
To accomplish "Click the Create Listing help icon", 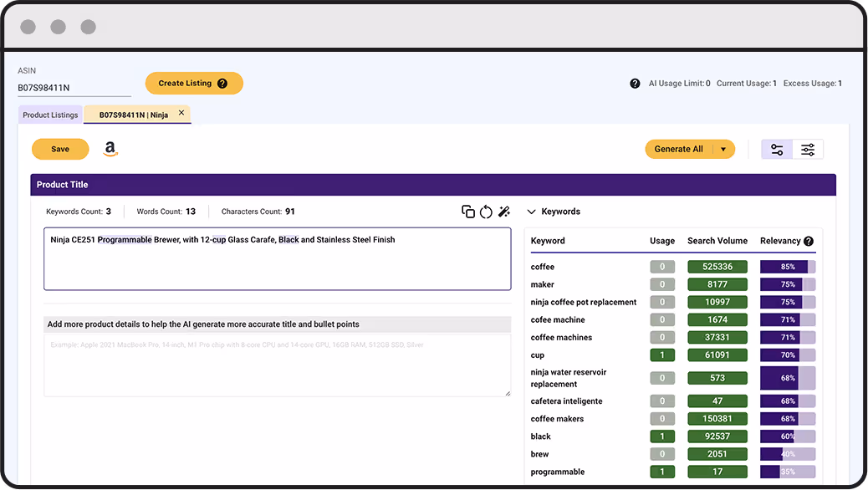I will (x=222, y=84).
